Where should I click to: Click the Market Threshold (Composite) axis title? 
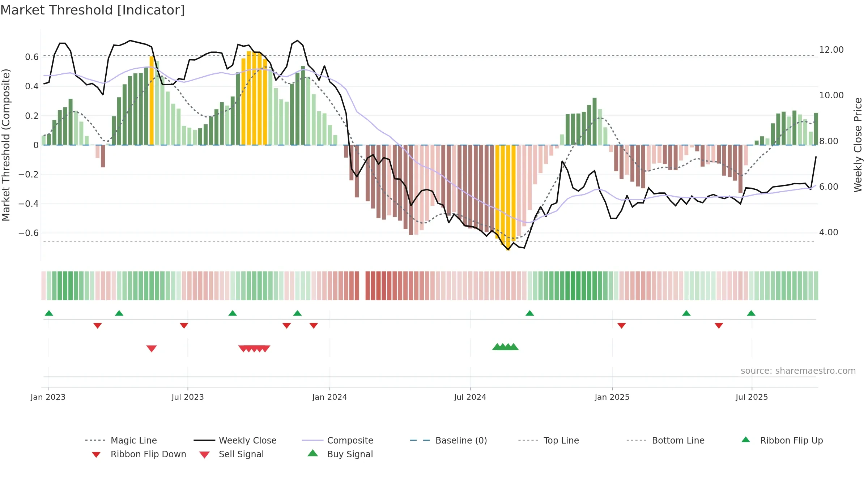[6, 145]
